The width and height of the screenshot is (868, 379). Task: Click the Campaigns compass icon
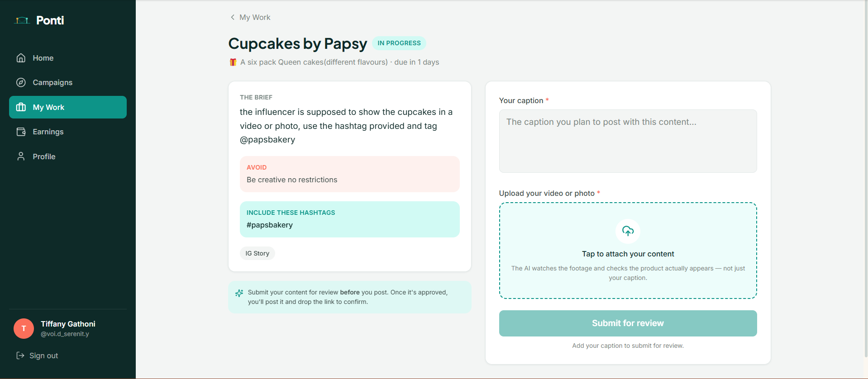coord(21,82)
